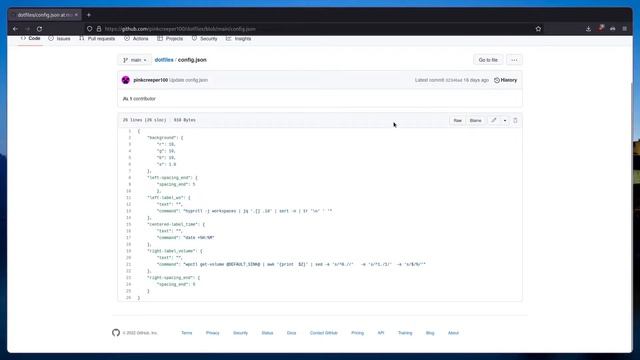Open a new browser tab with plus icon

pos(89,15)
